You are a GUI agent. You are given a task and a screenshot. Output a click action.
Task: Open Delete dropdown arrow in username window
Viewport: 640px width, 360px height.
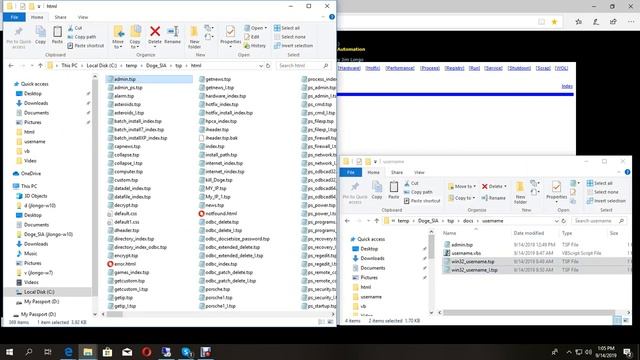pos(505,186)
